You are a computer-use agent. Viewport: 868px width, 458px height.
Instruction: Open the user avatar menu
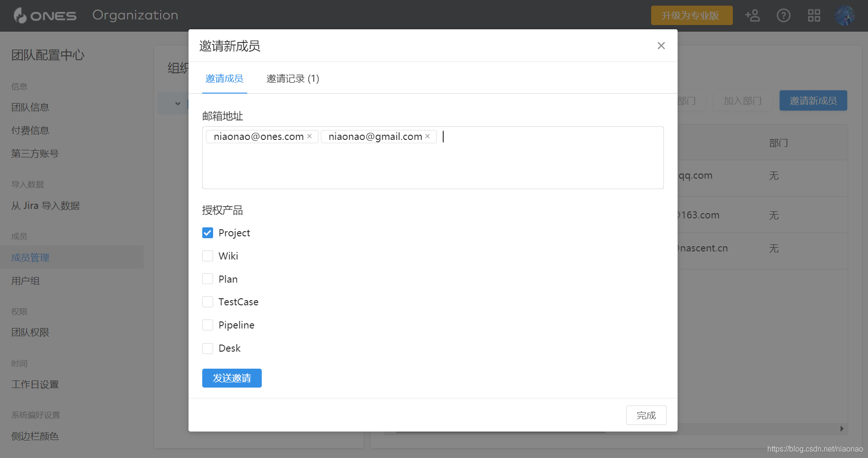[x=844, y=16]
